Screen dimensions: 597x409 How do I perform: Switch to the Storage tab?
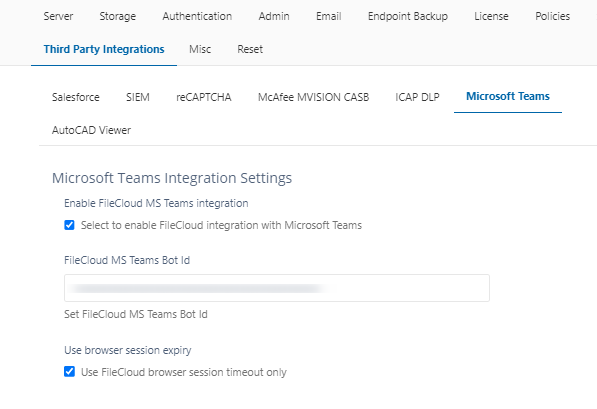coord(118,16)
